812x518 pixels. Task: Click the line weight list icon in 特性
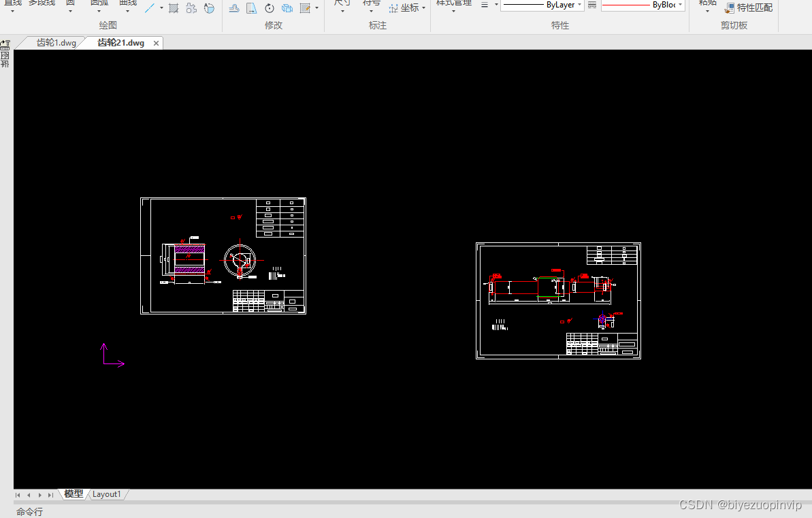click(x=484, y=5)
